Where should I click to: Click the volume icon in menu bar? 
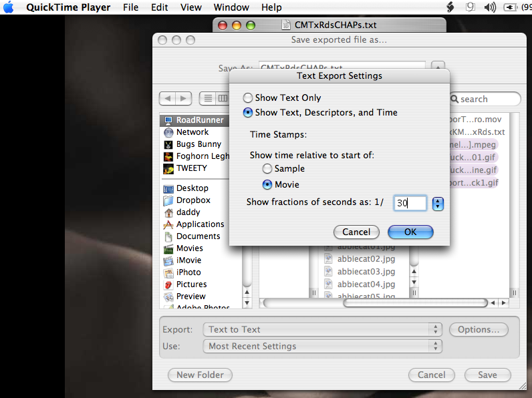coord(490,7)
